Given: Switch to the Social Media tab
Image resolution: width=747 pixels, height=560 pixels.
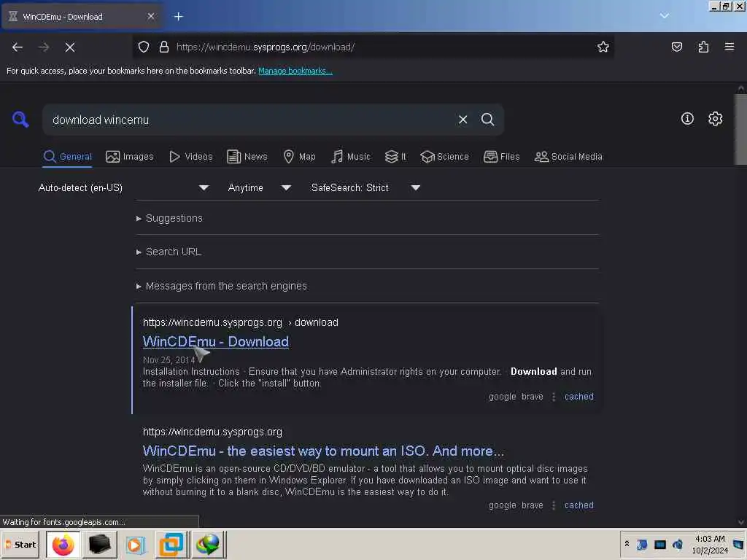Looking at the screenshot, I should pyautogui.click(x=568, y=157).
